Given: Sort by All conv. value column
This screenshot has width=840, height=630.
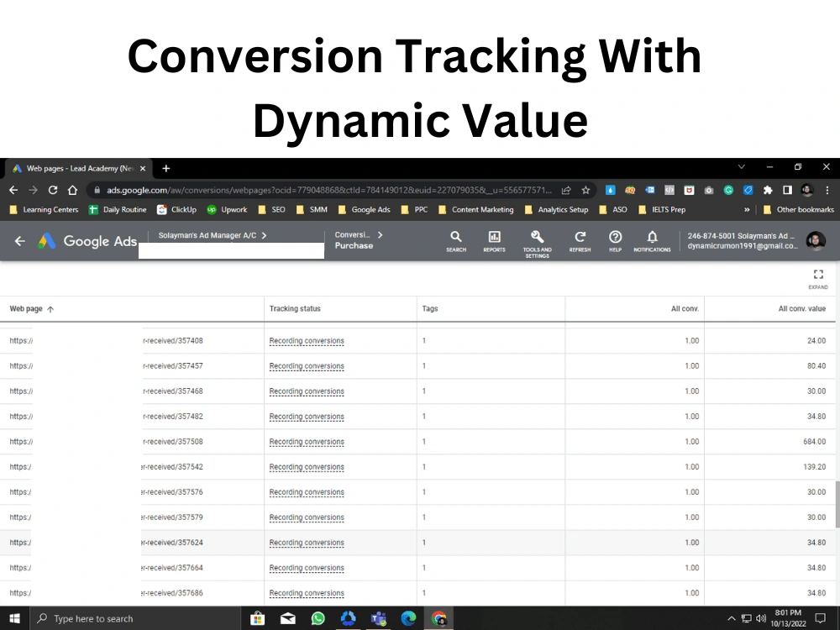Looking at the screenshot, I should (x=801, y=308).
